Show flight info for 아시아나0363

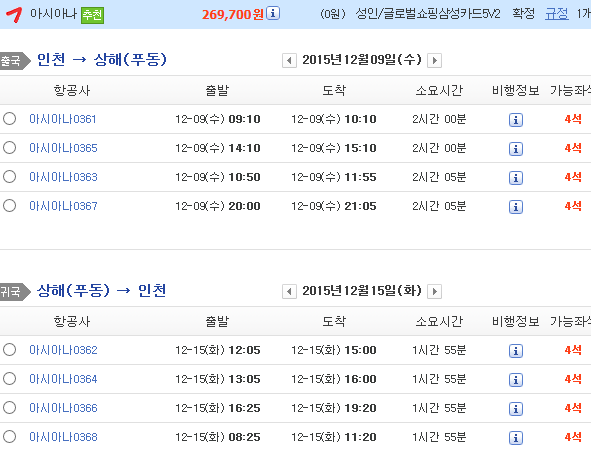coord(516,178)
